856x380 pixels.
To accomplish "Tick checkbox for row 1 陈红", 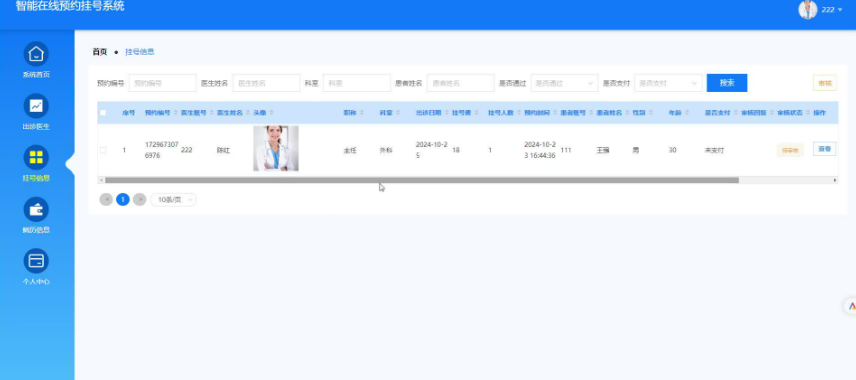I will click(103, 150).
